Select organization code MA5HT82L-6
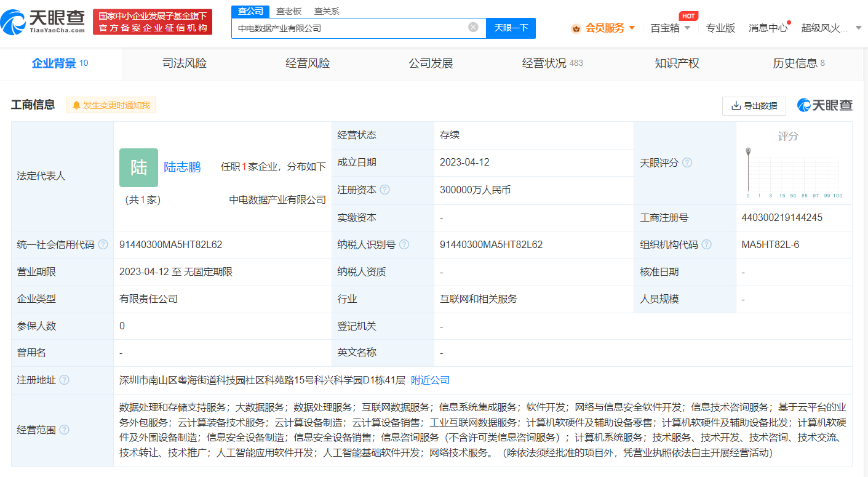 tap(770, 244)
